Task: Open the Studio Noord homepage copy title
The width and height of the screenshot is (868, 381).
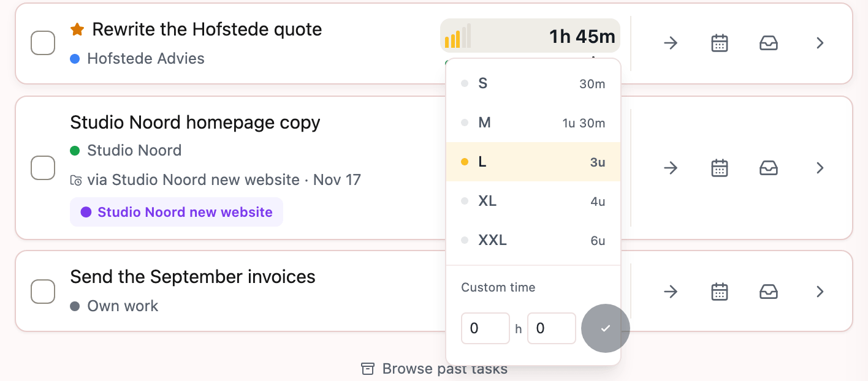Action: click(196, 123)
